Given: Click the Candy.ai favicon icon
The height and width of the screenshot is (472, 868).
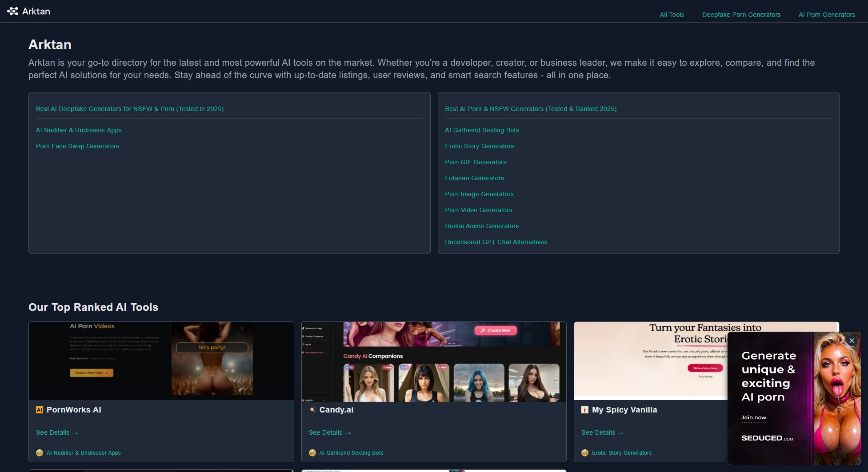Looking at the screenshot, I should click(312, 410).
